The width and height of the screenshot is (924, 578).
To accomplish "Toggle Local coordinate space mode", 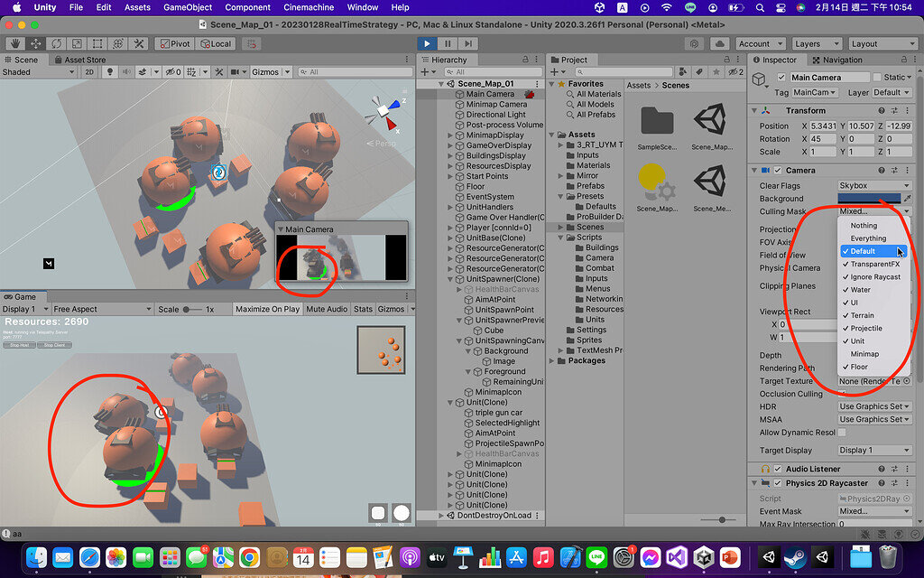I will pos(216,42).
